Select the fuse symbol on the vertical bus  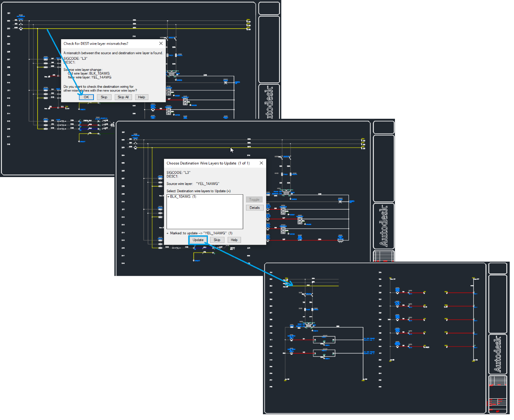(282, 174)
